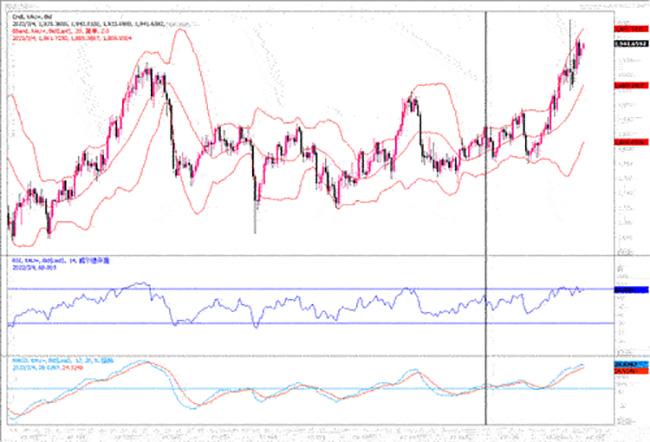The height and width of the screenshot is (442, 650).
Task: Click the MACD zero baseline
Action: pyautogui.click(x=300, y=389)
